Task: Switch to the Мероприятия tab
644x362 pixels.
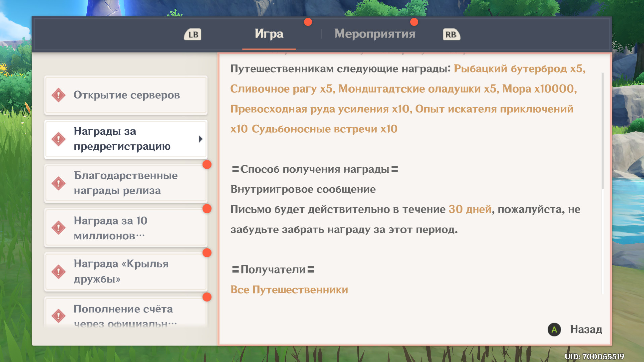Action: click(x=374, y=34)
